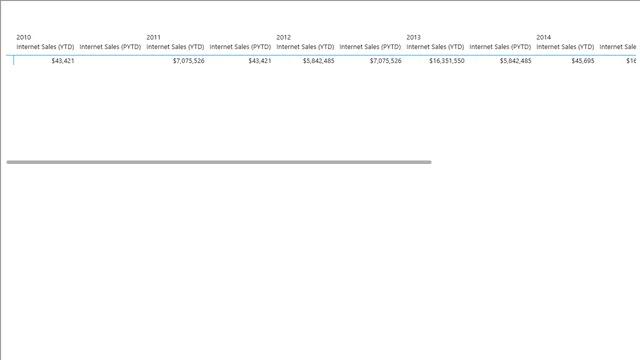
Task: Select the 2011 year column header
Action: click(153, 37)
